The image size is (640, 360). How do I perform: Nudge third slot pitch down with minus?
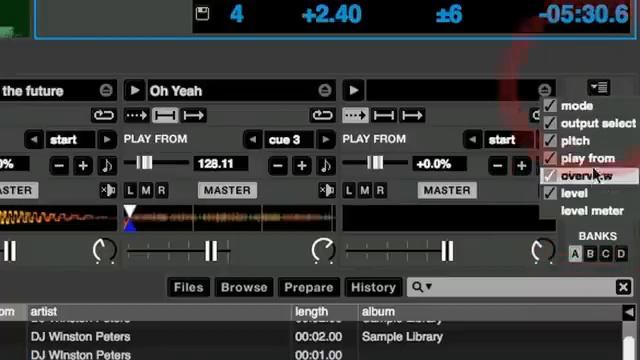[x=498, y=166]
